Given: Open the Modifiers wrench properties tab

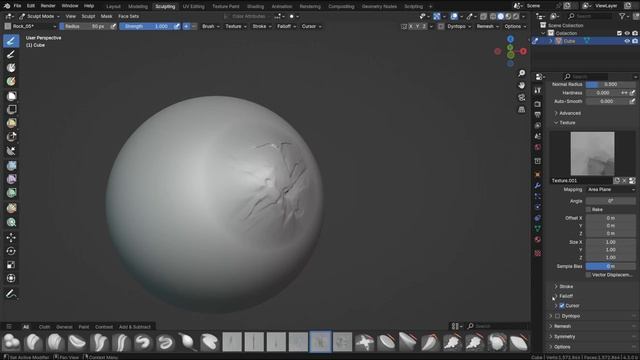Looking at the screenshot, I should click(x=538, y=185).
